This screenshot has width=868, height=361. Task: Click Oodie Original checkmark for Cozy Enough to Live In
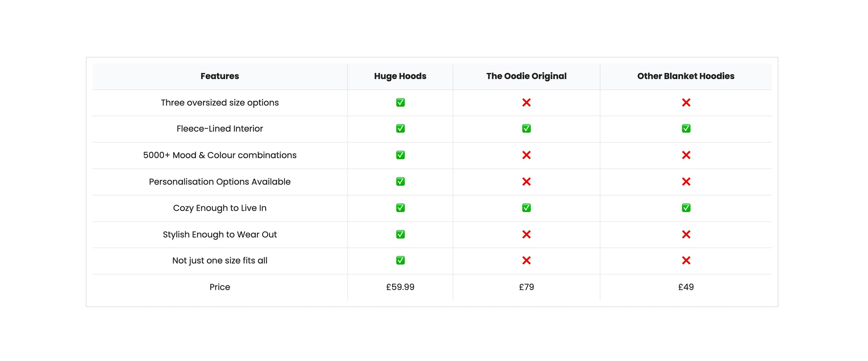(x=526, y=208)
